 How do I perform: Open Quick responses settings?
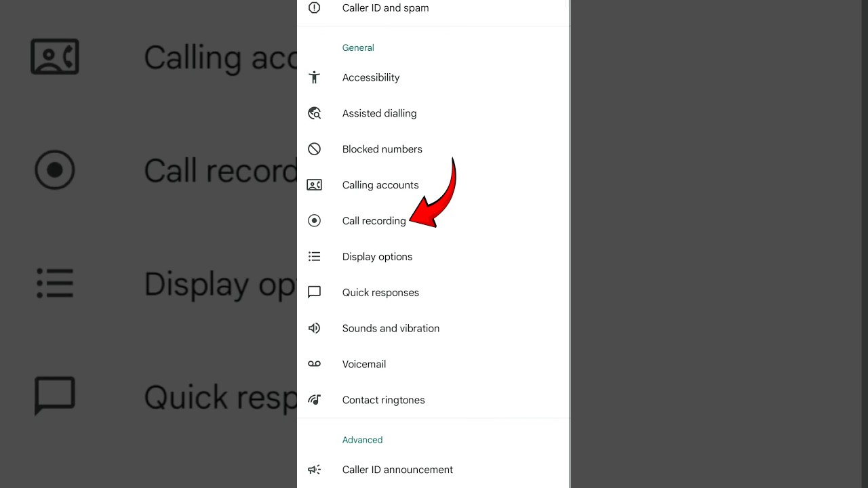click(x=380, y=293)
